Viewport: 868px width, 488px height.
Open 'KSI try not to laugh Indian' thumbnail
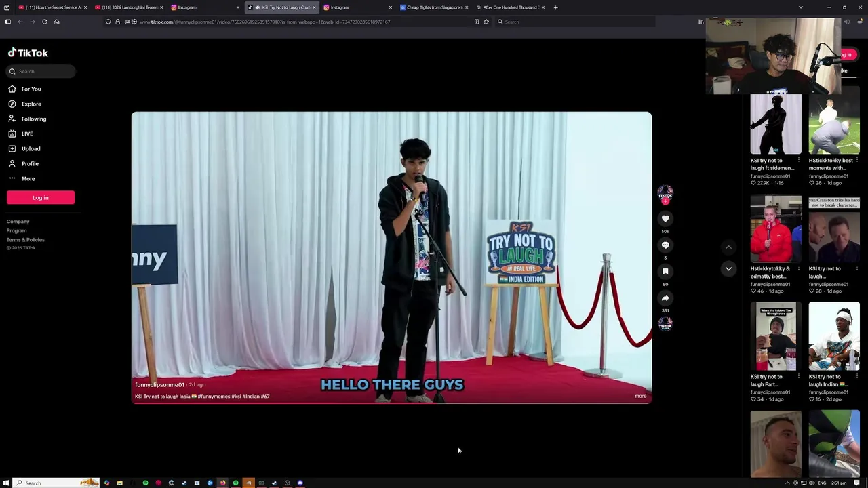[x=834, y=337]
